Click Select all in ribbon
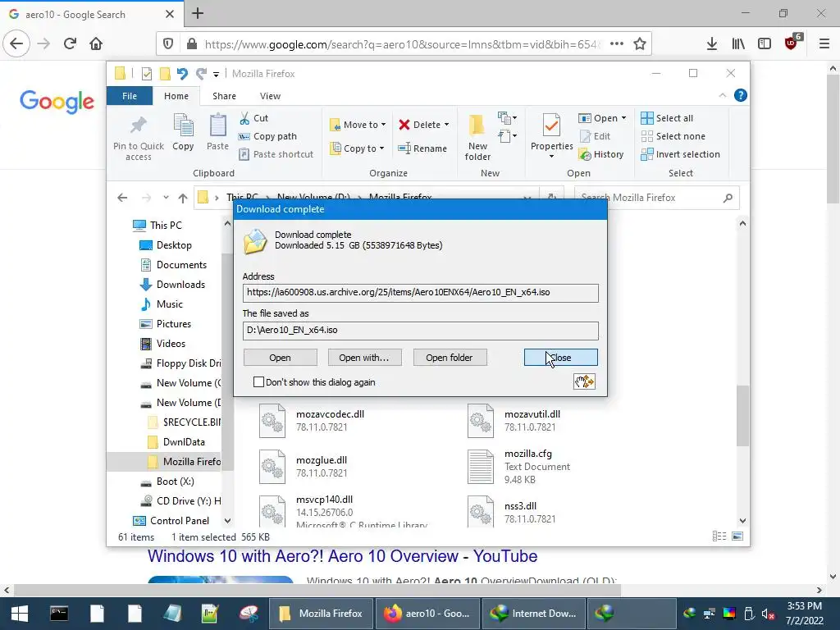Screen dimensions: 840x630 click(667, 118)
